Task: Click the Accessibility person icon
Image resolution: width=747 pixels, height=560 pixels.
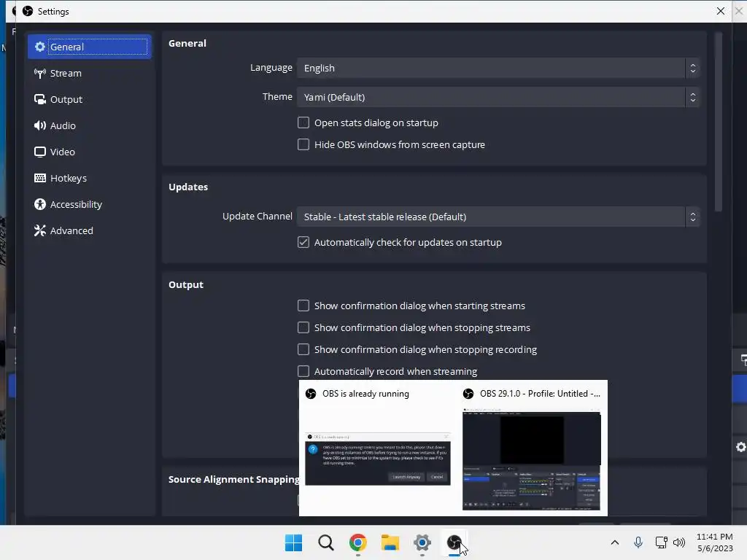Action: [x=40, y=204]
